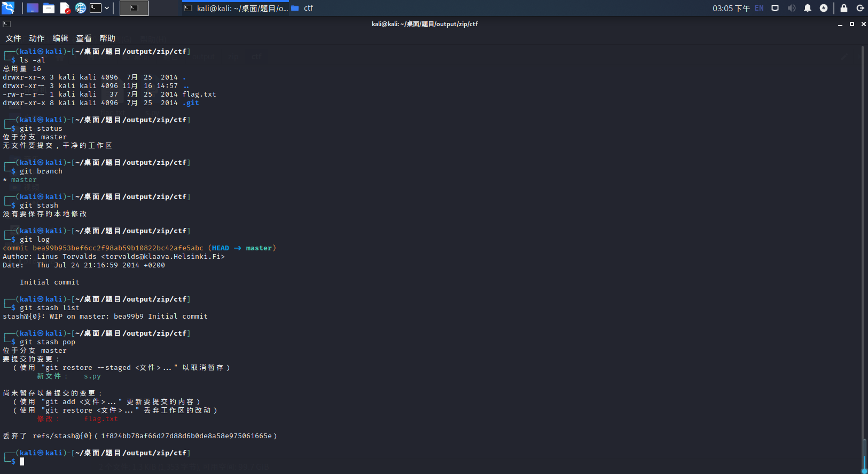The height and width of the screenshot is (474, 868).
Task: Click the muted volume speaker icon
Action: [x=792, y=8]
